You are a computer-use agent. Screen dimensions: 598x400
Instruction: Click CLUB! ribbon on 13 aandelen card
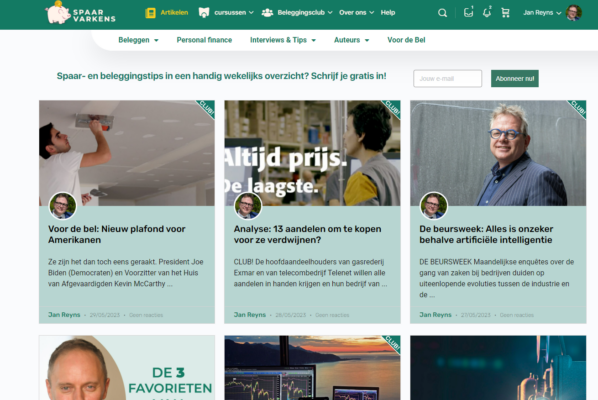pyautogui.click(x=392, y=108)
